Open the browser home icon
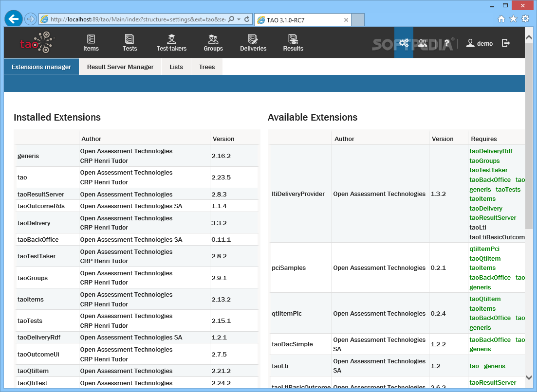The height and width of the screenshot is (392, 537). [501, 19]
